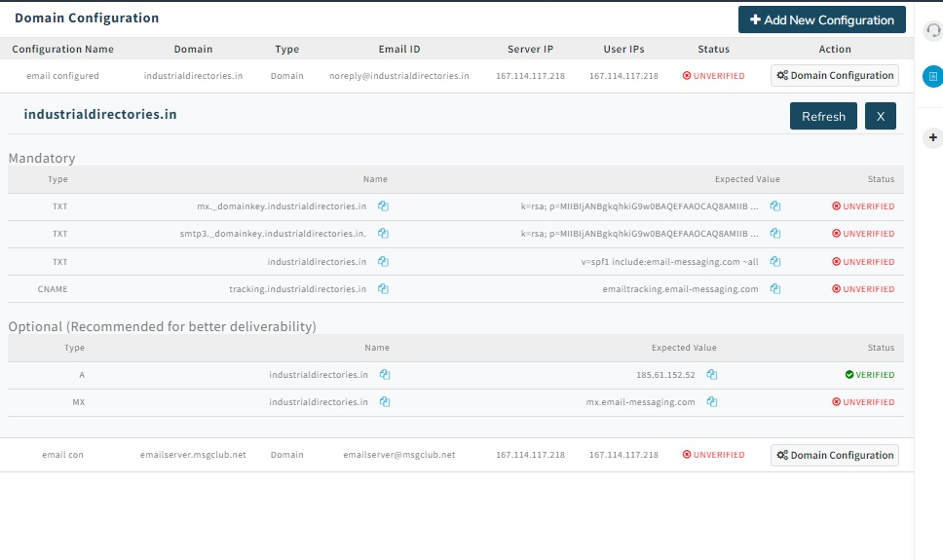
Task: Click UNVERIFIED status of CNAME record
Action: pyautogui.click(x=863, y=288)
